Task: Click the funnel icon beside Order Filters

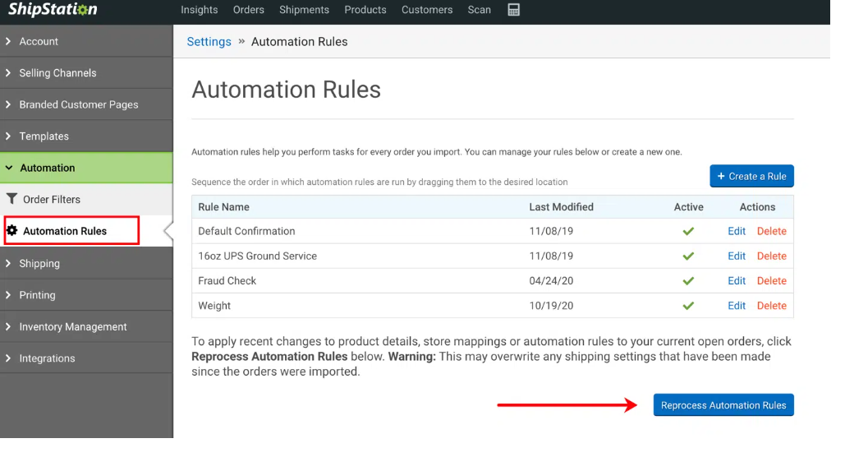Action: [x=11, y=199]
